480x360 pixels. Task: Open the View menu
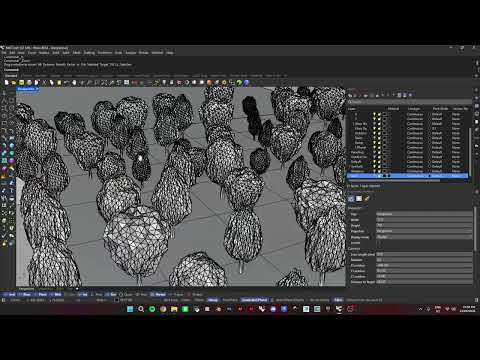click(21, 53)
